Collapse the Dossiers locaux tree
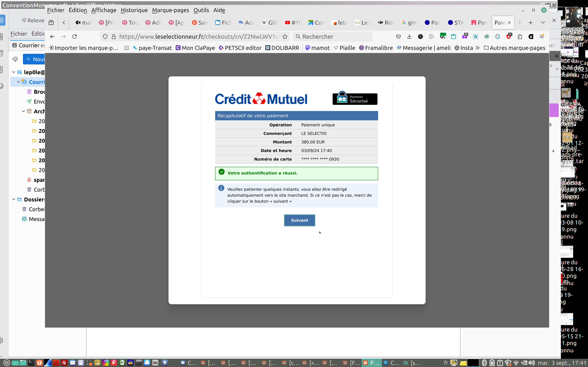Viewport: 588px width, 367px height. pos(14,199)
